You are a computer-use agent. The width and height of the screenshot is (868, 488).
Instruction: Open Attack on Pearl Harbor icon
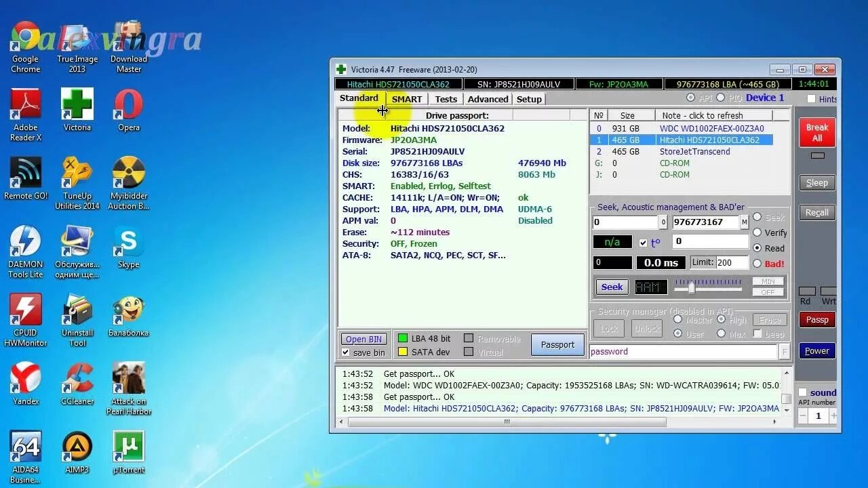click(129, 389)
